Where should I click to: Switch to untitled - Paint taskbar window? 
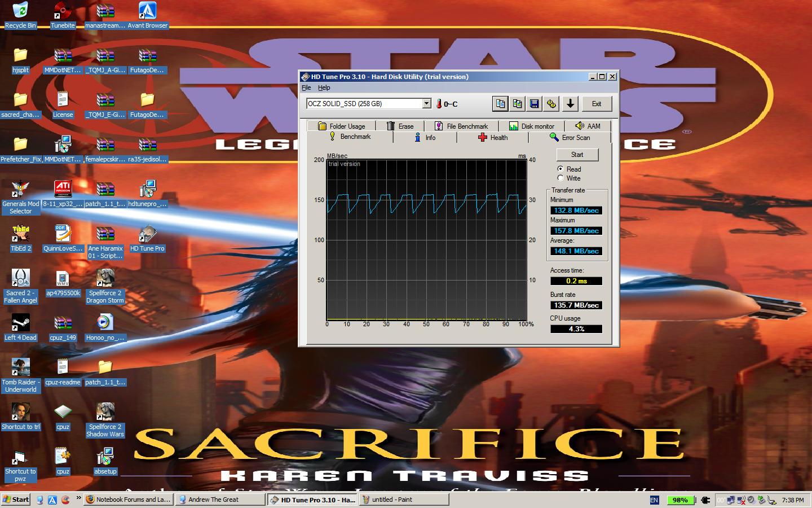(x=404, y=500)
